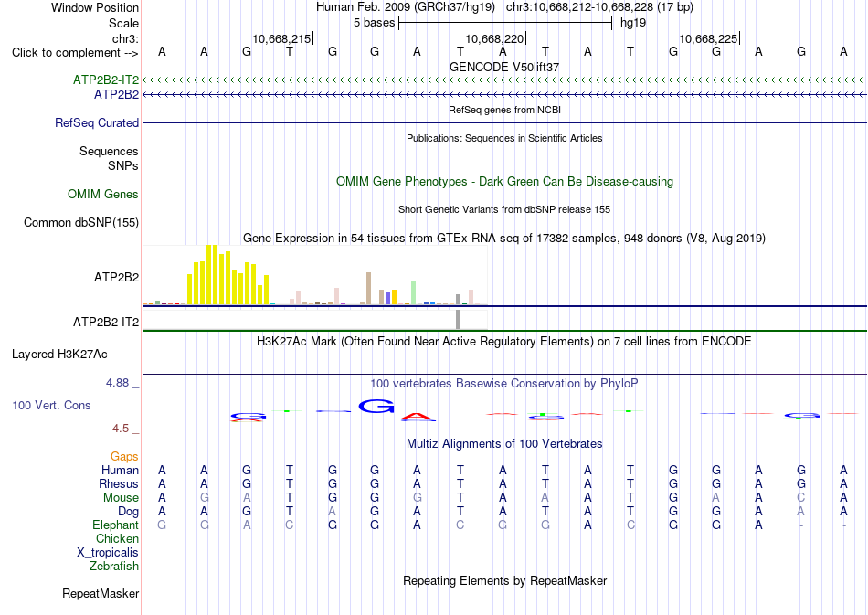Open GENCODE V50lift37 track title

504,67
